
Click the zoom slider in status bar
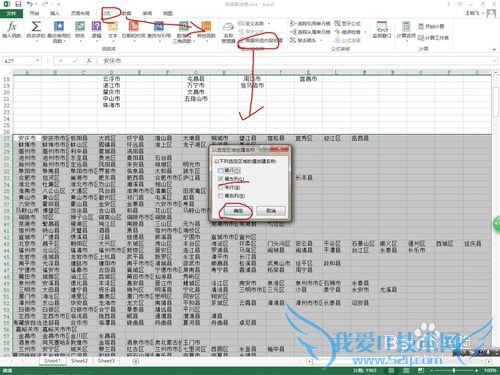click(x=454, y=370)
